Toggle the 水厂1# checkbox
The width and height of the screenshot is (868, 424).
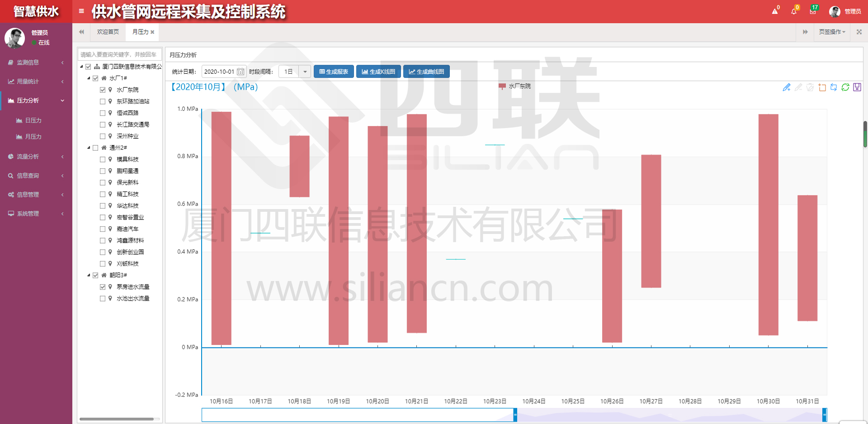[x=96, y=78]
